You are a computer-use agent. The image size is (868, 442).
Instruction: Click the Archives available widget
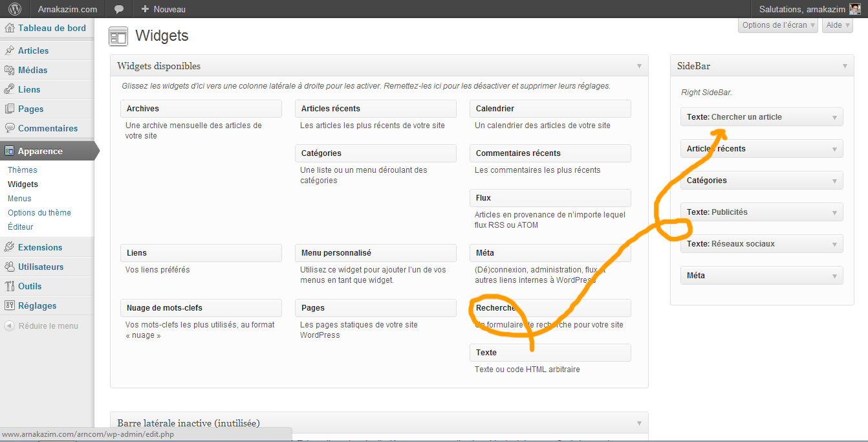201,109
